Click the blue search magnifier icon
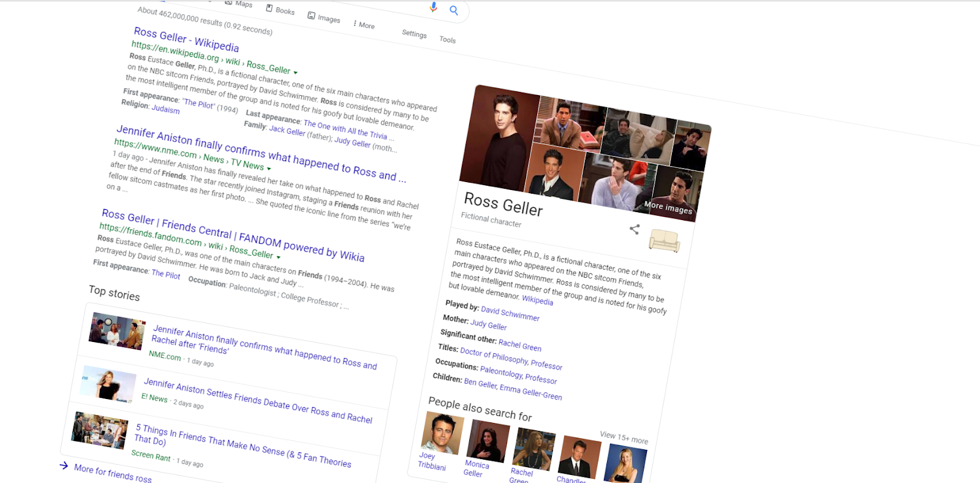 click(x=454, y=10)
